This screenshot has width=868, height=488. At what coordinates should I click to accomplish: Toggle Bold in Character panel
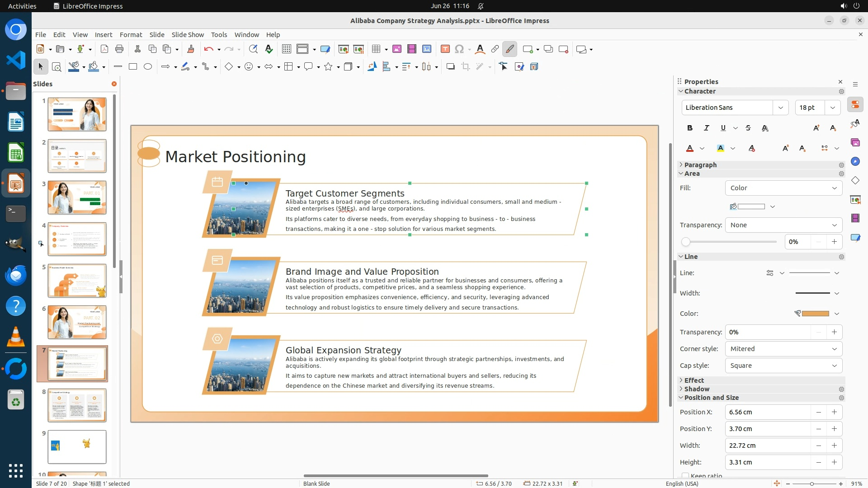tap(689, 128)
